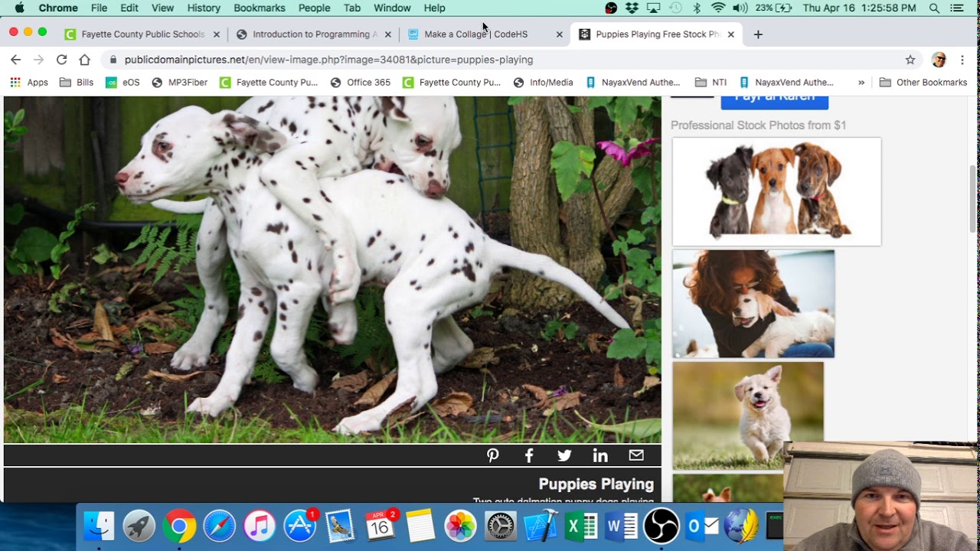This screenshot has width=980, height=551.
Task: Open the eOS bookmark
Action: tap(122, 83)
